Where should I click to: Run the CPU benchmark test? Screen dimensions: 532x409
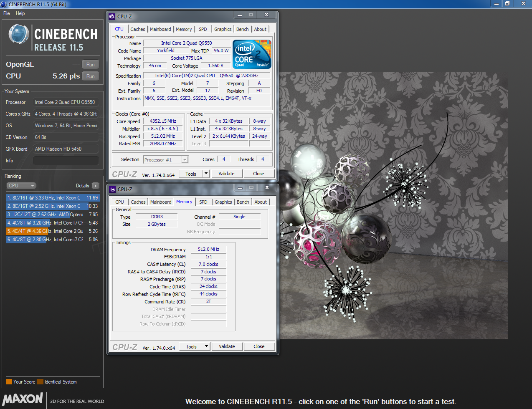click(91, 76)
